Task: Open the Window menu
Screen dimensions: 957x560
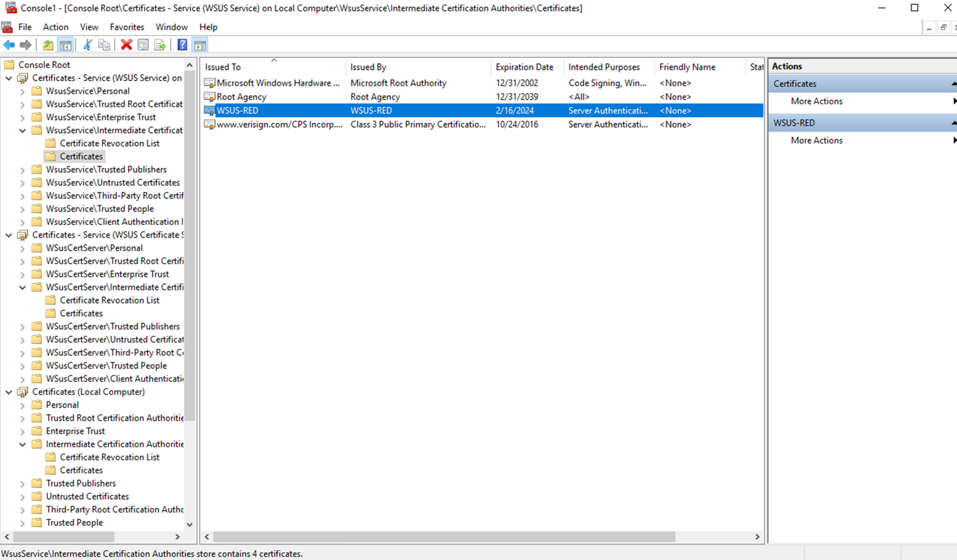Action: [172, 27]
